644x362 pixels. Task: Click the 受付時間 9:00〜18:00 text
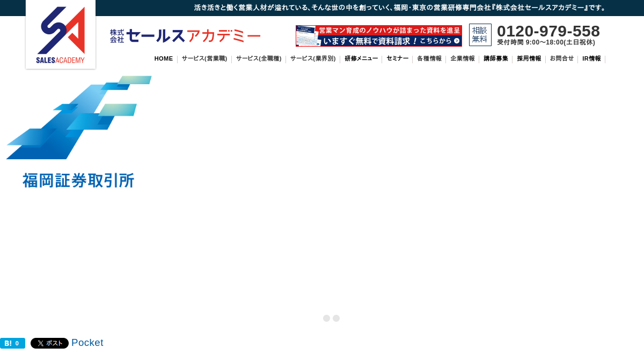pos(546,42)
